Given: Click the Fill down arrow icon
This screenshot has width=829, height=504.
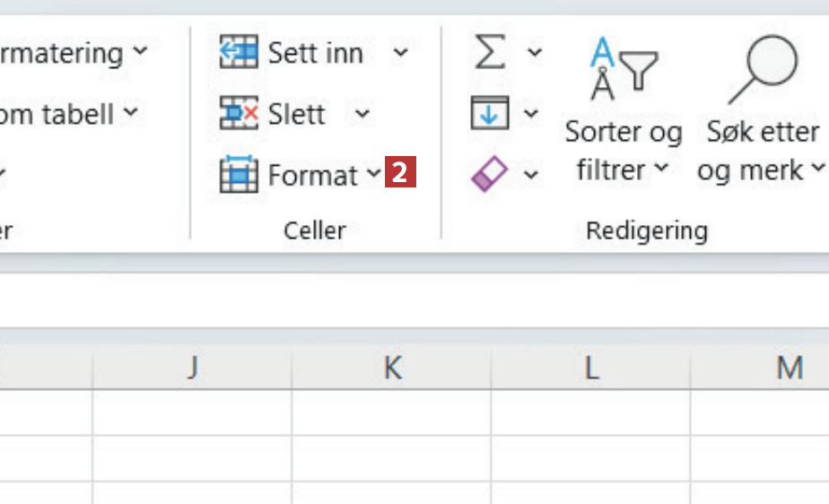Looking at the screenshot, I should (489, 114).
